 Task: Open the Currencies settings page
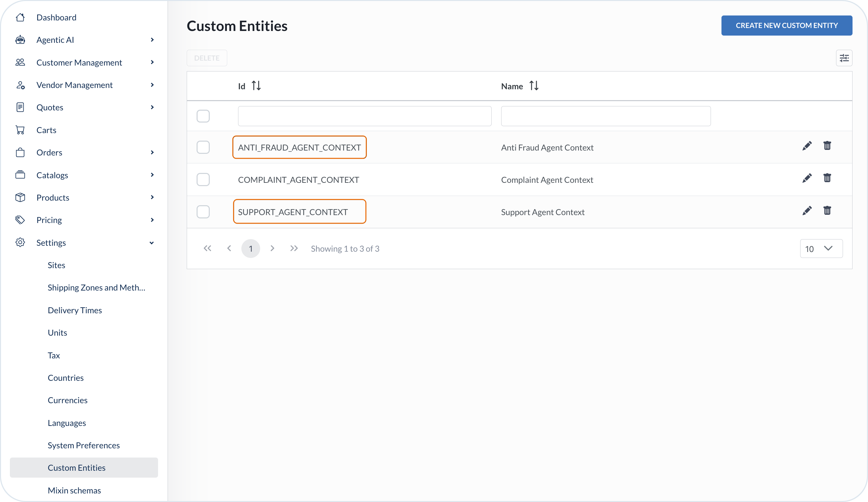click(68, 400)
